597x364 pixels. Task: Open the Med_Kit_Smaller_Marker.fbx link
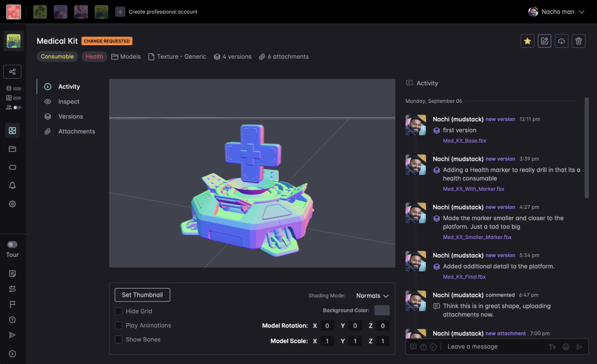[x=477, y=237]
